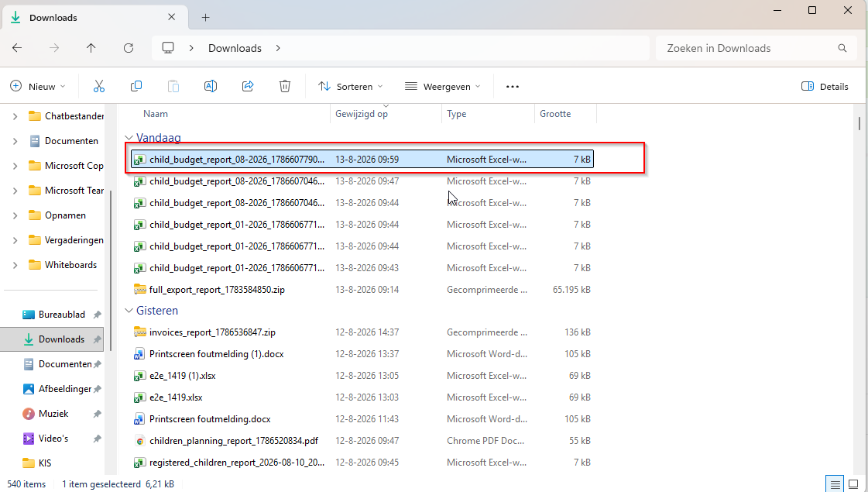Click the Share icon in toolbar
The image size is (868, 492).
pyautogui.click(x=248, y=87)
